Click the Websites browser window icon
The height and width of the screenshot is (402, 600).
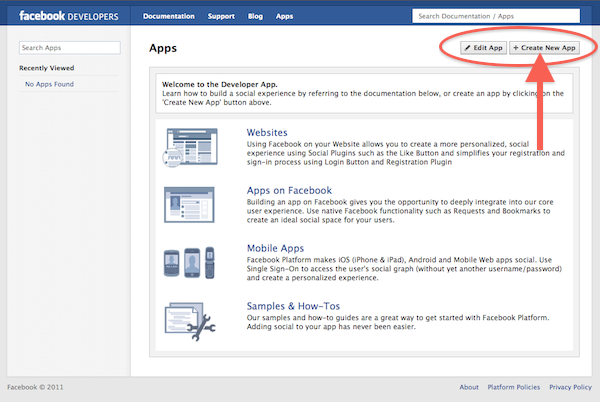click(x=190, y=147)
